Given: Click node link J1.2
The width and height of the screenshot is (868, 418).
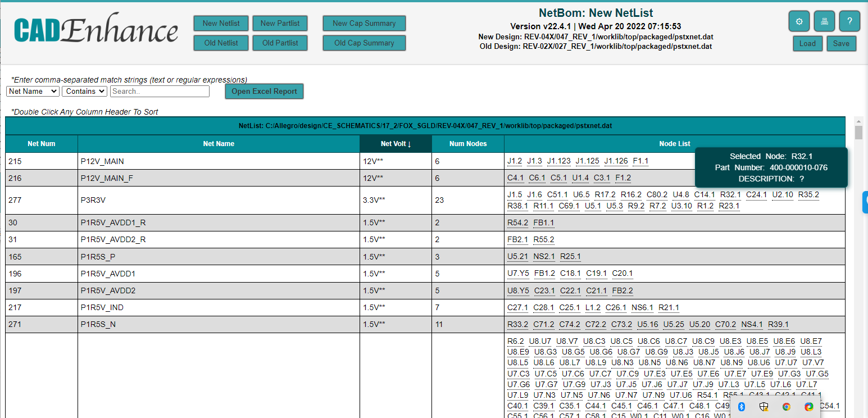Looking at the screenshot, I should coord(515,161).
